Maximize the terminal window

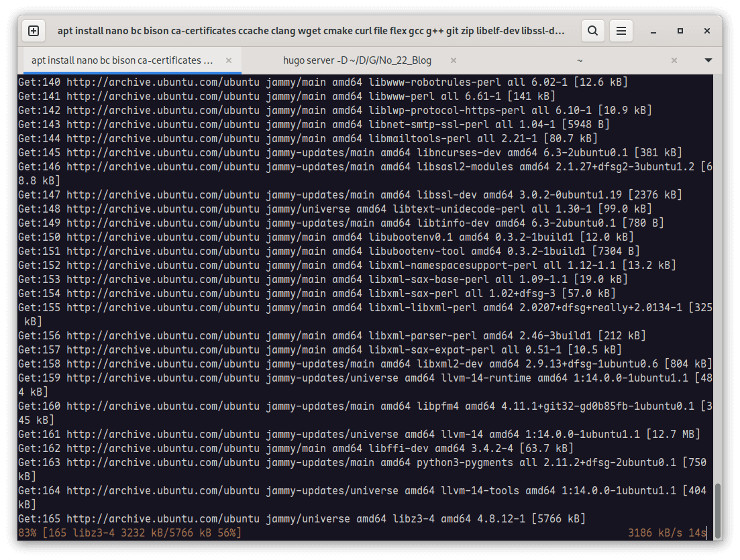pos(680,31)
